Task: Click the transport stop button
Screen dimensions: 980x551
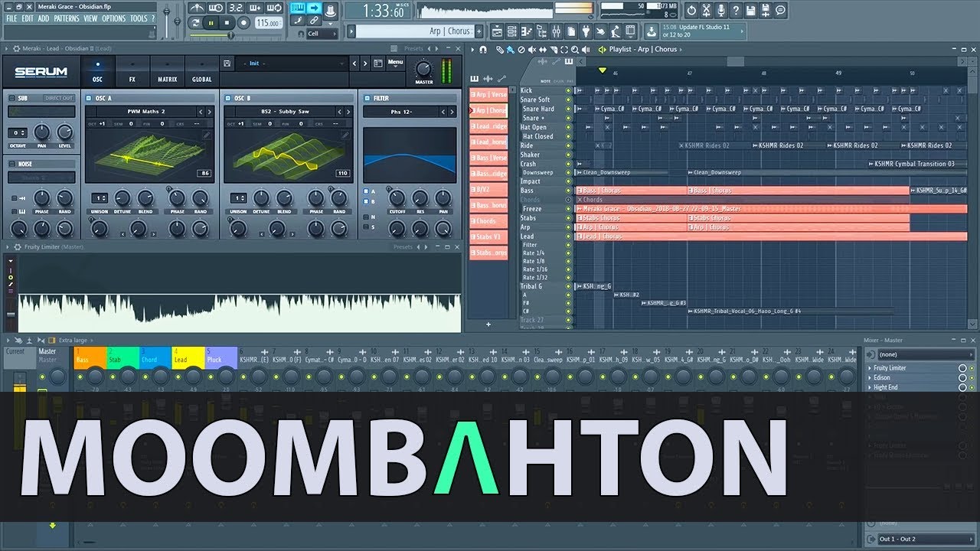Action: coord(227,23)
